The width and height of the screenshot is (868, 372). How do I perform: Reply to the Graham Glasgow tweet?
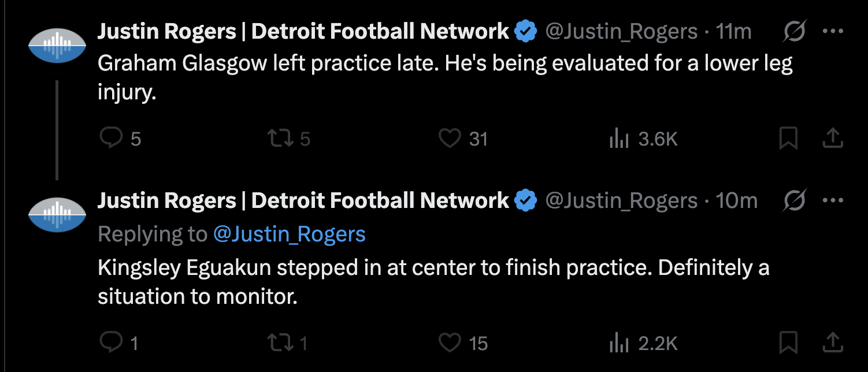click(110, 138)
